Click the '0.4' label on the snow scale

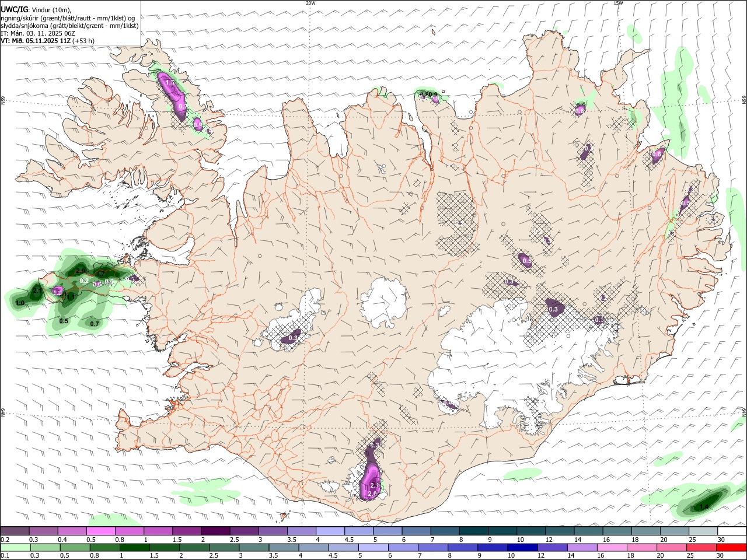point(62,540)
